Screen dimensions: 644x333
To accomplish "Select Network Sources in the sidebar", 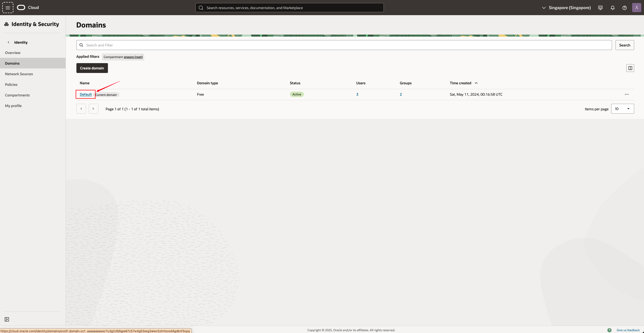I will coord(19,74).
